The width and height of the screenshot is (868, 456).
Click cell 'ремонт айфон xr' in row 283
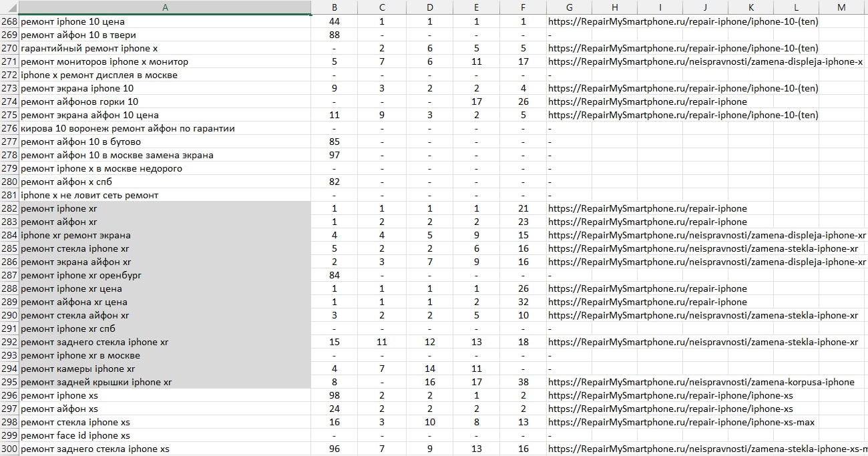[165, 222]
